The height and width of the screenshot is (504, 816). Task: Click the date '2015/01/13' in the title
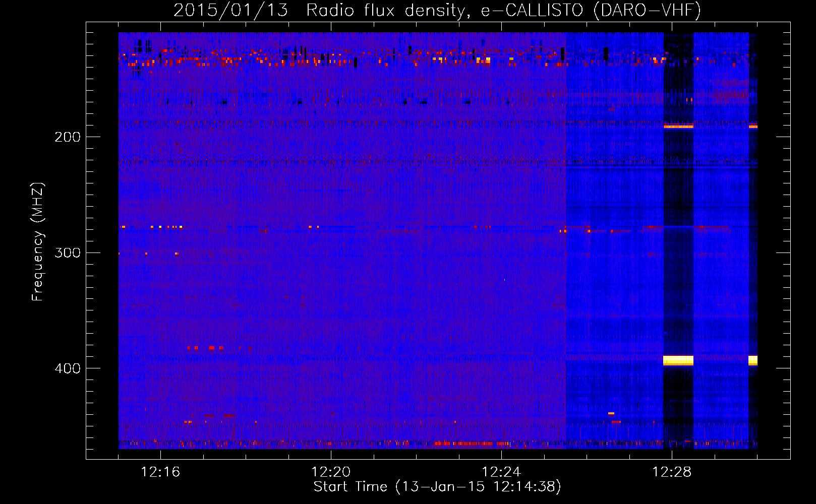[230, 10]
